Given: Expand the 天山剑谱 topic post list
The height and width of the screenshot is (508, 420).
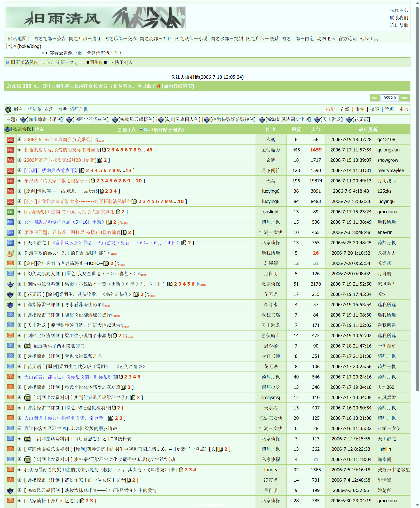Looking at the screenshot, I should click(19, 418).
